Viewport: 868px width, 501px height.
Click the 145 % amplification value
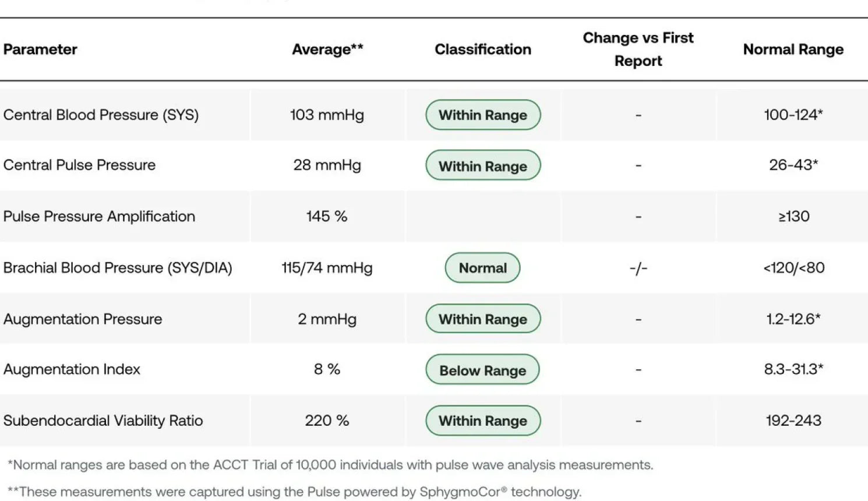pos(327,217)
